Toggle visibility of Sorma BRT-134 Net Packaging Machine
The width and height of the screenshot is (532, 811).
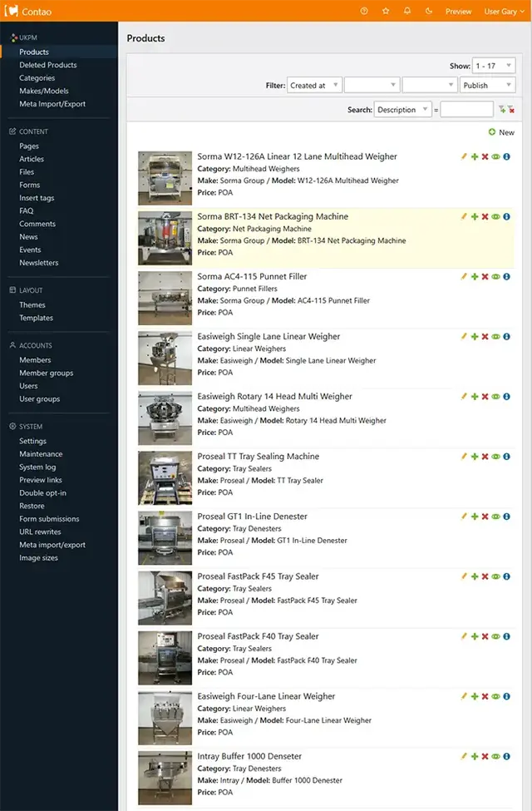495,216
